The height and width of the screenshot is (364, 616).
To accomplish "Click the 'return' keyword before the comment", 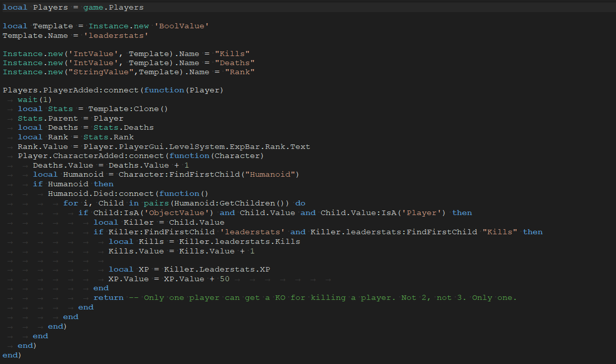I will (109, 297).
